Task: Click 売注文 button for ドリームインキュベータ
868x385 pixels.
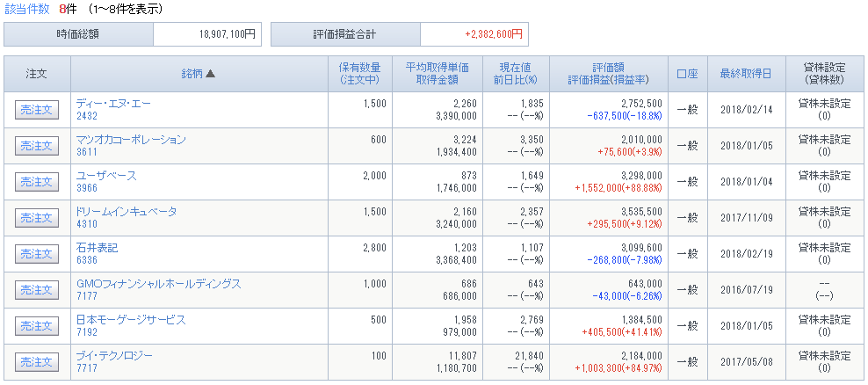Action: tap(37, 218)
